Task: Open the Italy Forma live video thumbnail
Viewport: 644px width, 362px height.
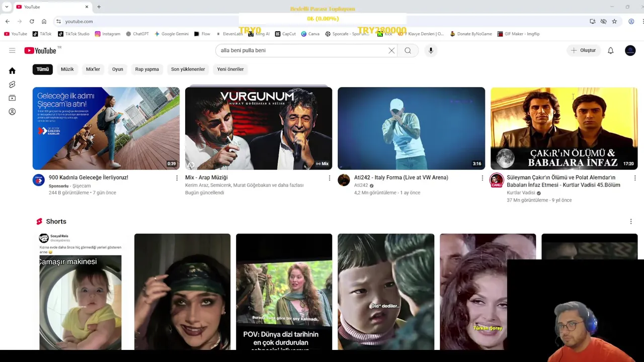Action: point(411,128)
